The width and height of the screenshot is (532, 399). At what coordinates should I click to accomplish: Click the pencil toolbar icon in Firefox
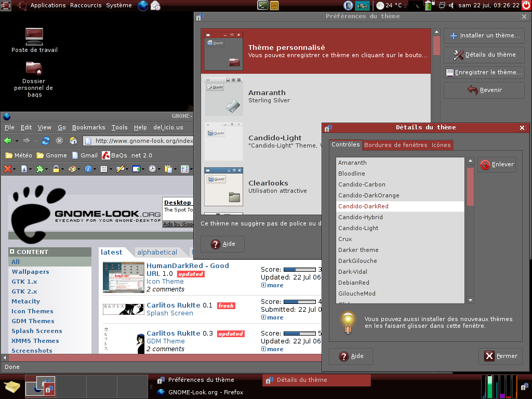[x=120, y=169]
